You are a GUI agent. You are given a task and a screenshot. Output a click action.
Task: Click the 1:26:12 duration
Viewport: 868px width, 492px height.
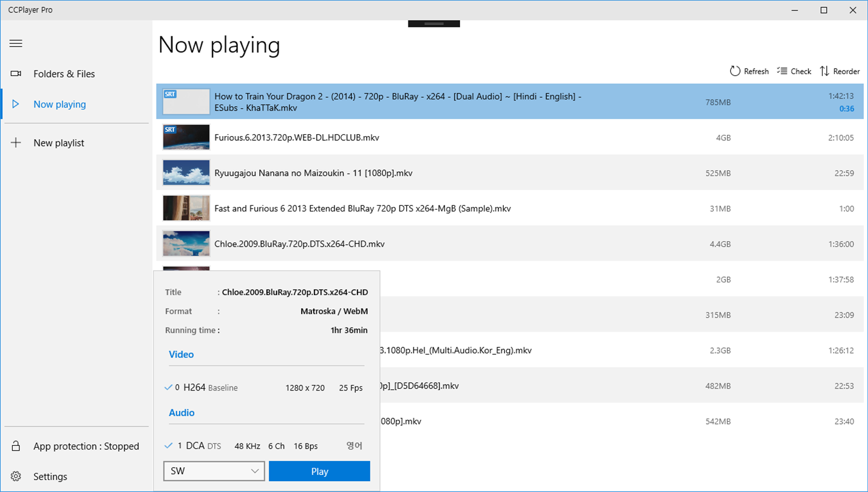point(841,350)
